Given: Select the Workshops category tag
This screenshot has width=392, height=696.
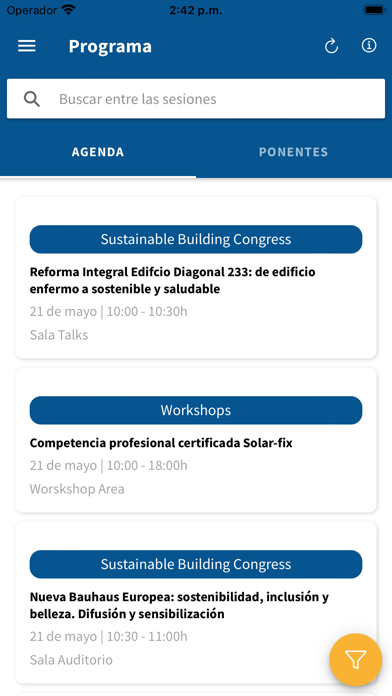Looking at the screenshot, I should point(196,410).
